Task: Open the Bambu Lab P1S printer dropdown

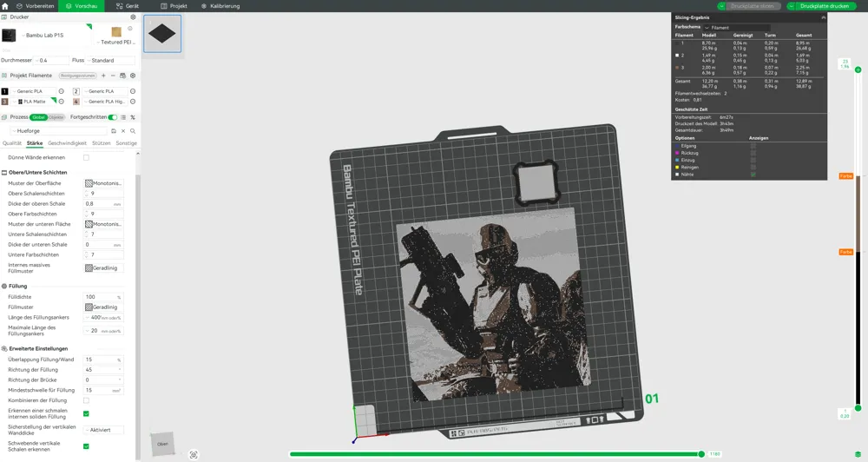Action: click(x=45, y=36)
